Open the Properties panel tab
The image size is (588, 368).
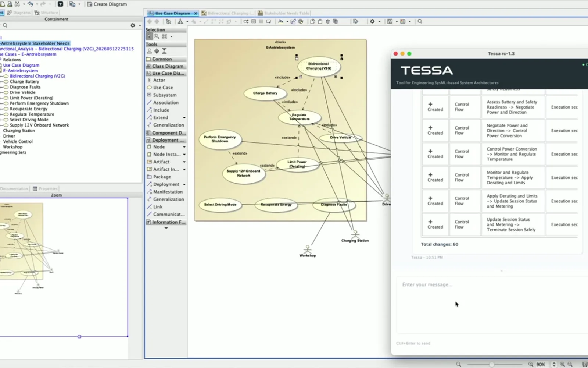click(x=45, y=189)
